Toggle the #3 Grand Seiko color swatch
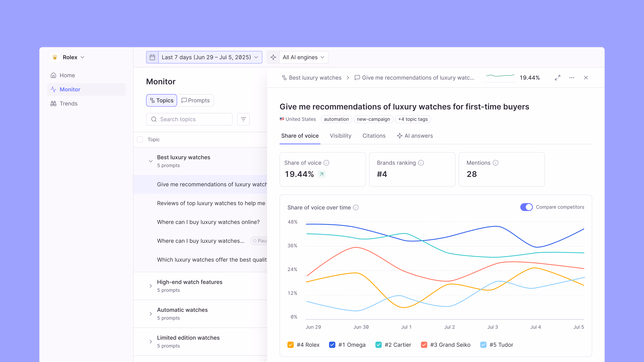Screen dimensions: 644x362 point(424,345)
